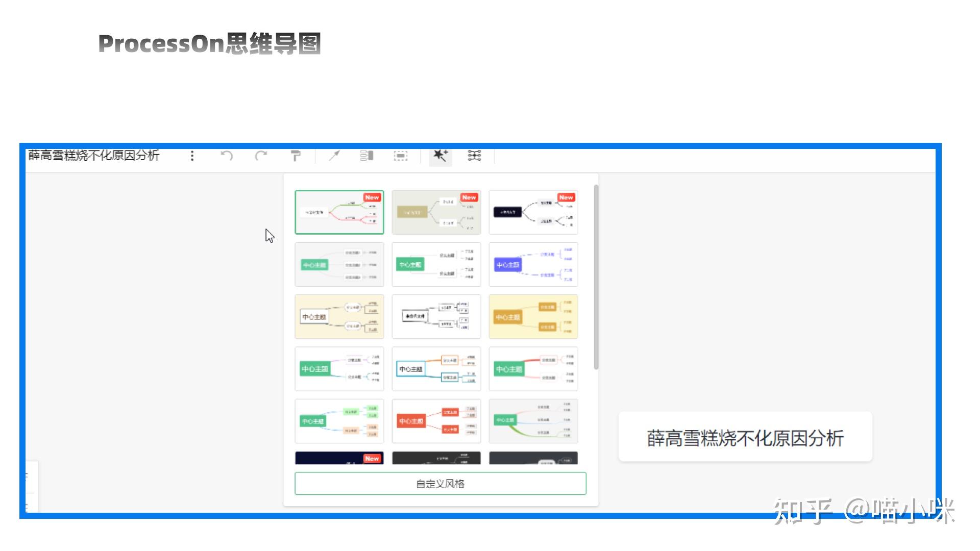Choose the dark gray theme in bottom middle
The image size is (980, 551).
point(436,458)
